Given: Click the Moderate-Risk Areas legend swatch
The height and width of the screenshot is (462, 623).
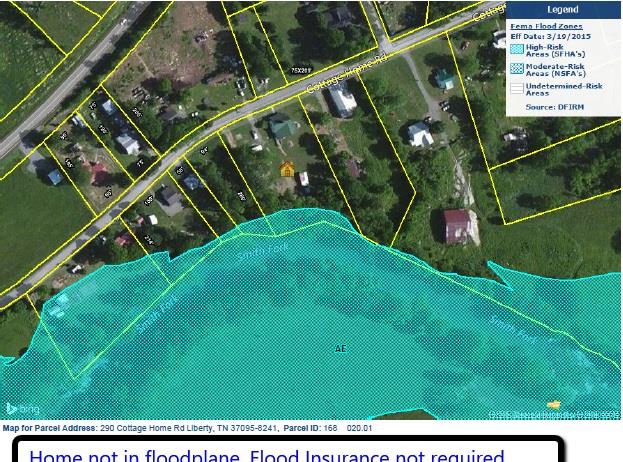Looking at the screenshot, I should (x=517, y=68).
